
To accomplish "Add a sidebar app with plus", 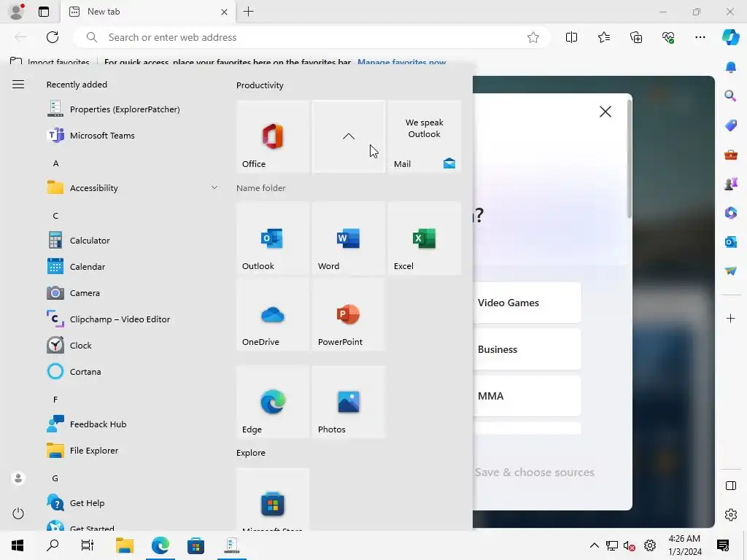I will [x=730, y=318].
